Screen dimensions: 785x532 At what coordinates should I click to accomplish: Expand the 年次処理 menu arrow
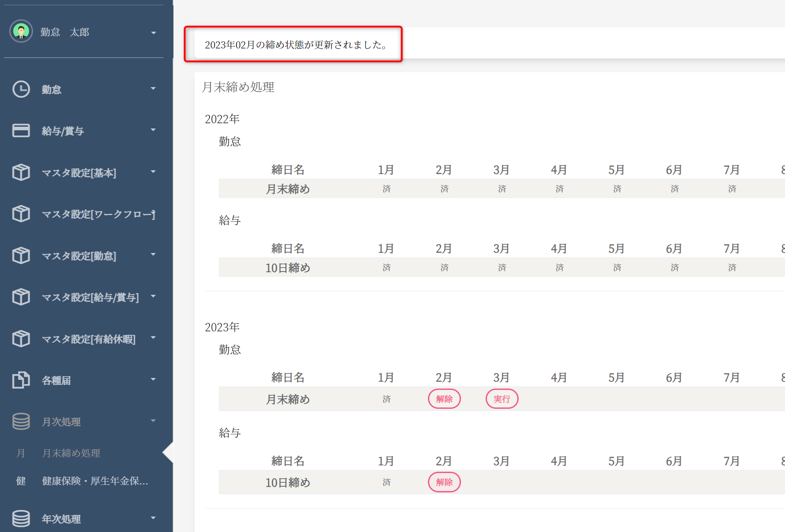153,518
